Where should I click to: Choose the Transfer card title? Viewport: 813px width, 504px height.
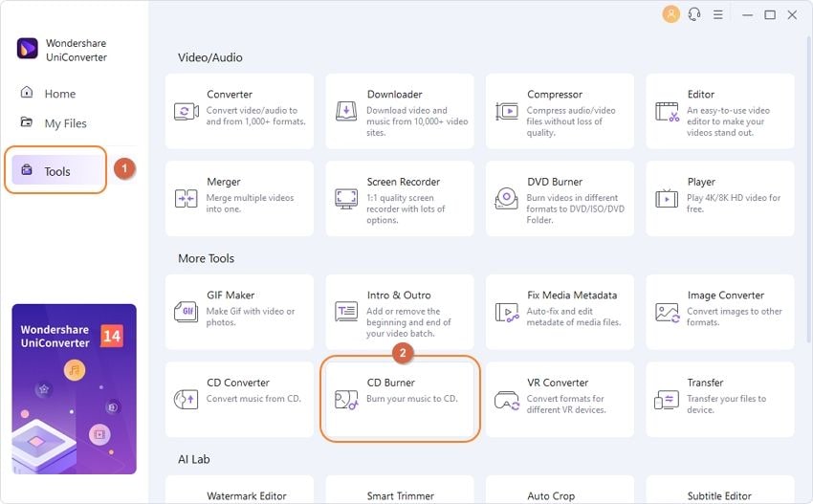click(705, 383)
